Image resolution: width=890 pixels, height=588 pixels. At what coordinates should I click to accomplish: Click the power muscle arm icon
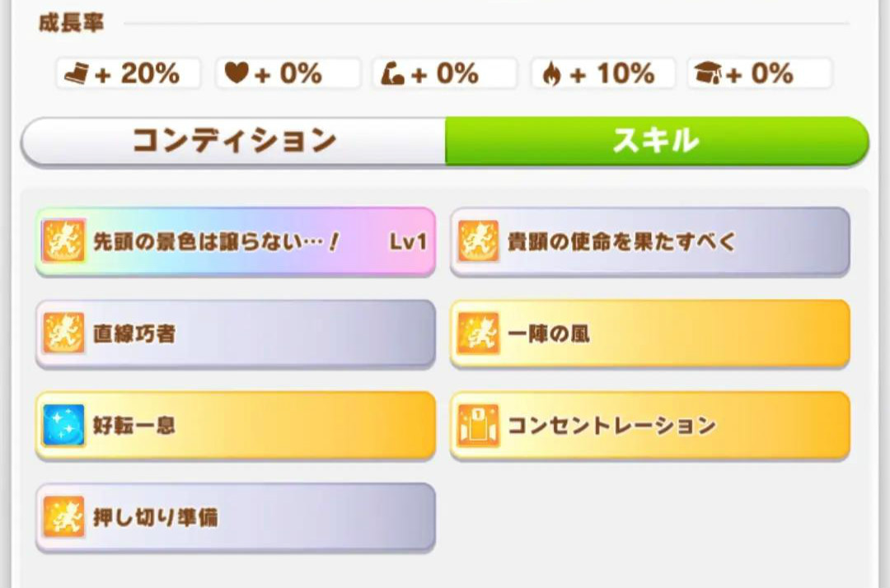pos(393,74)
